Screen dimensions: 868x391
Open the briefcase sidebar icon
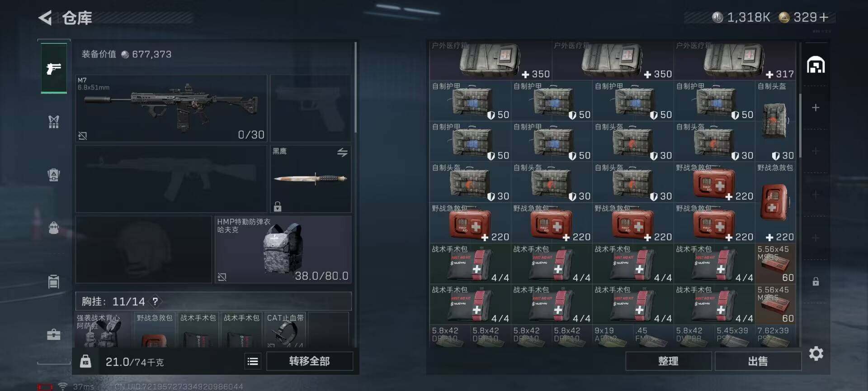pyautogui.click(x=54, y=334)
